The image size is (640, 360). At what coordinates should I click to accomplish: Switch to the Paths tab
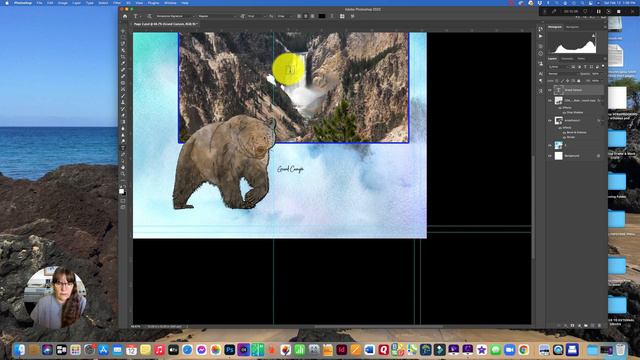[x=581, y=59]
